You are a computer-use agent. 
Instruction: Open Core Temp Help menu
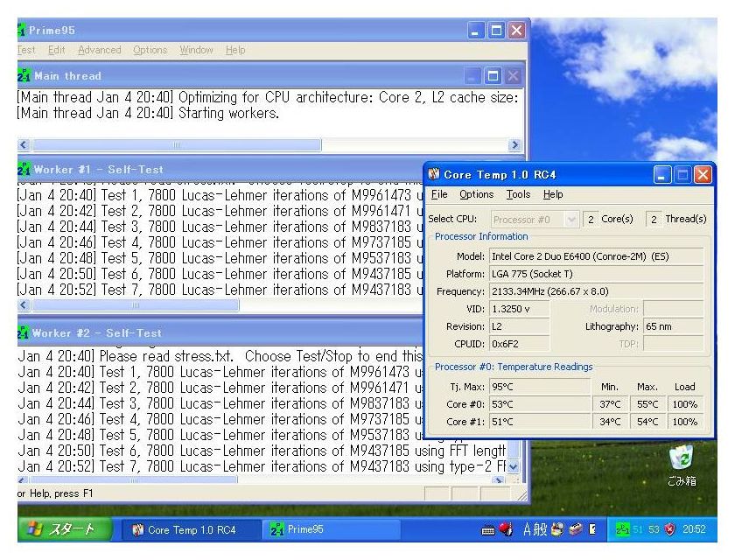(x=553, y=194)
